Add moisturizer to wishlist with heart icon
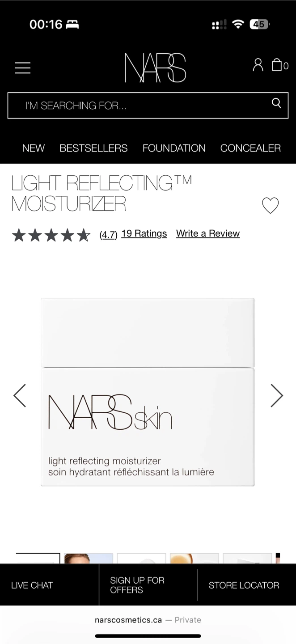Image resolution: width=296 pixels, height=644 pixels. click(x=270, y=205)
